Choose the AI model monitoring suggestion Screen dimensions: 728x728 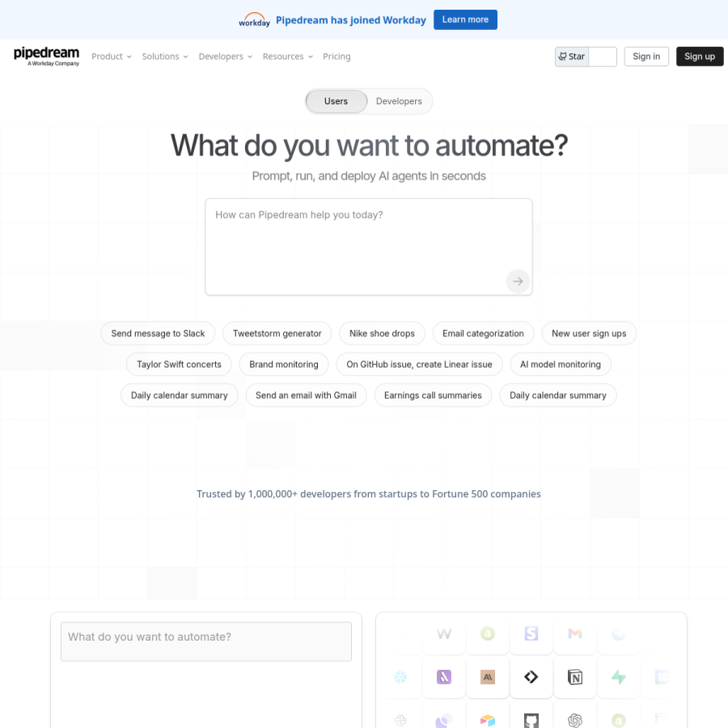pos(561,365)
